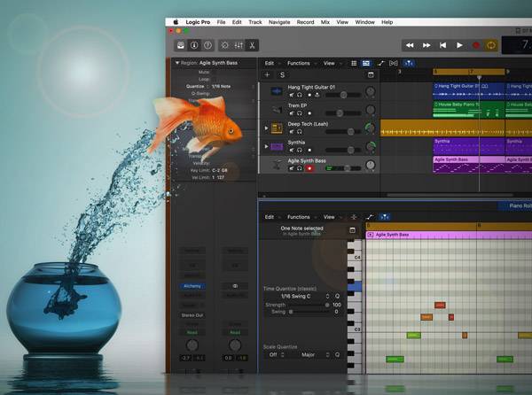Mute the Deep Tech (Leah) track

click(x=292, y=131)
